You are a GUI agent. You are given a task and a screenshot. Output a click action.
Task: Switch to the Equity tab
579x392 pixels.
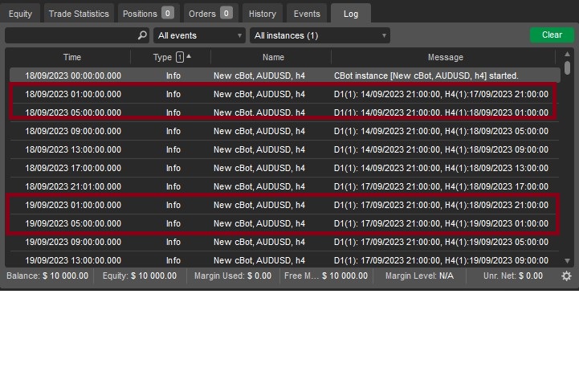click(20, 14)
